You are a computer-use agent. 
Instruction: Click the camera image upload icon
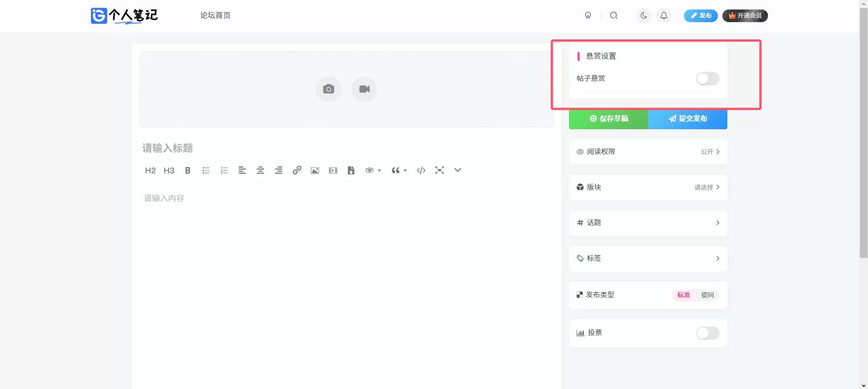328,89
